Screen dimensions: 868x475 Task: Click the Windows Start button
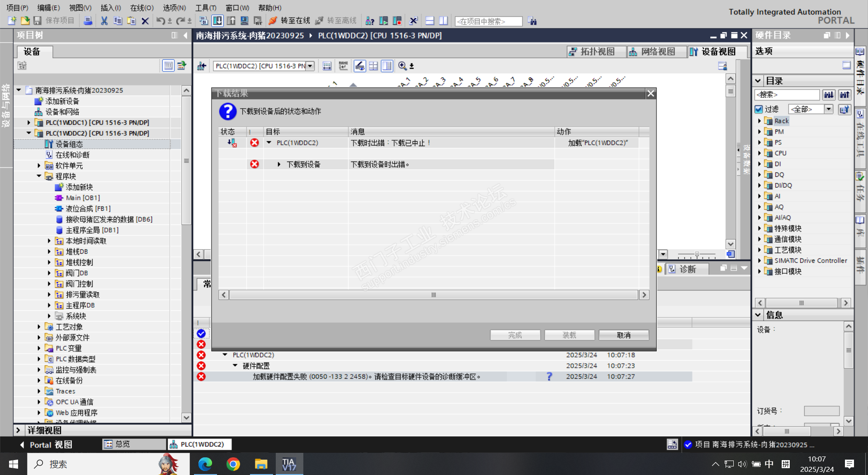14,464
